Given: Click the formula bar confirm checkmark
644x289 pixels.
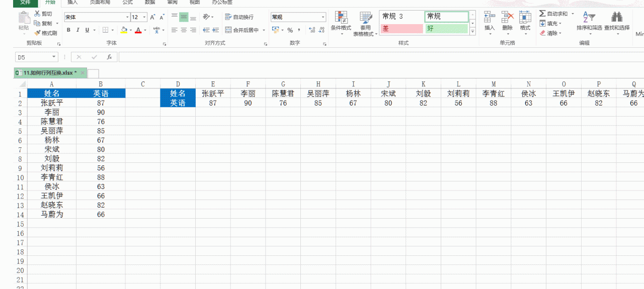Looking at the screenshot, I should (94, 57).
